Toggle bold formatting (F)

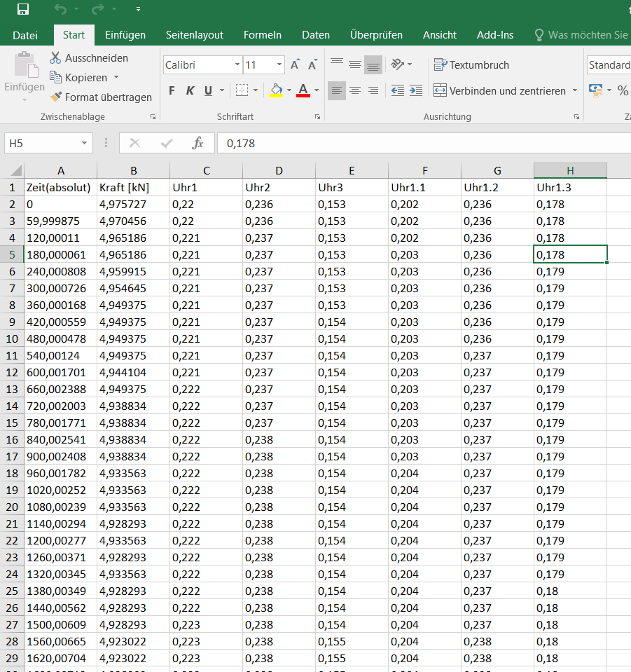(x=172, y=90)
